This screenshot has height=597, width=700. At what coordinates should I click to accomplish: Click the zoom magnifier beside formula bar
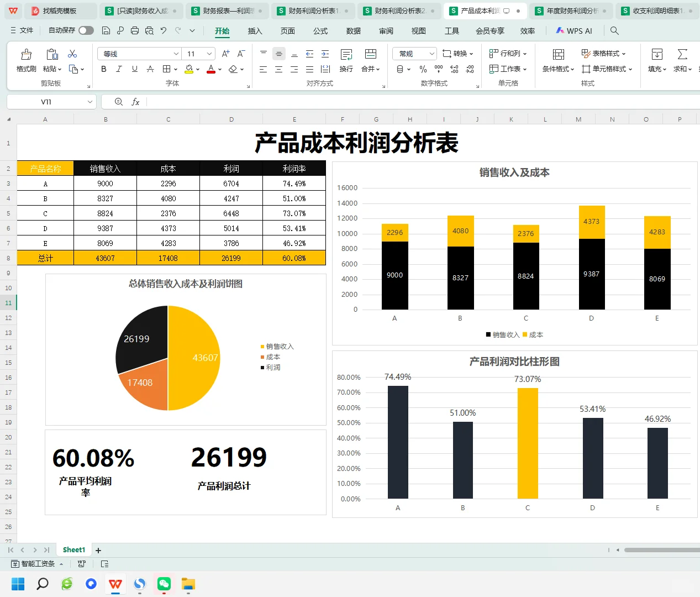[119, 102]
